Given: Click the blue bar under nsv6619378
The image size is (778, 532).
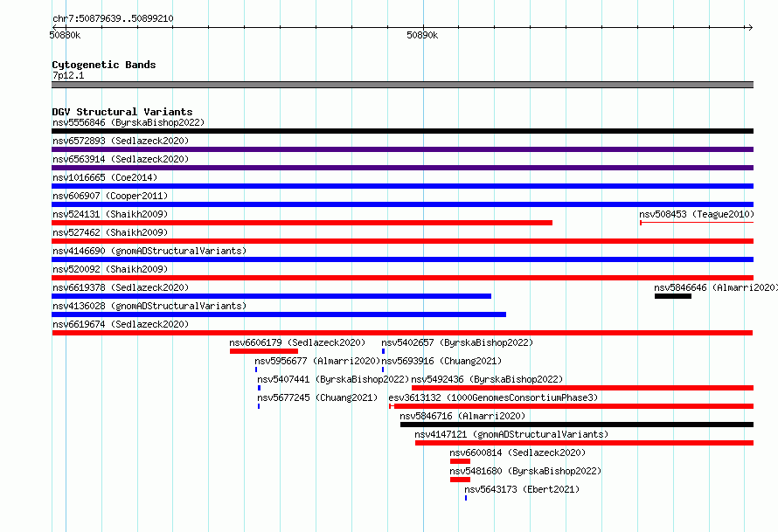Looking at the screenshot, I should point(271,296).
